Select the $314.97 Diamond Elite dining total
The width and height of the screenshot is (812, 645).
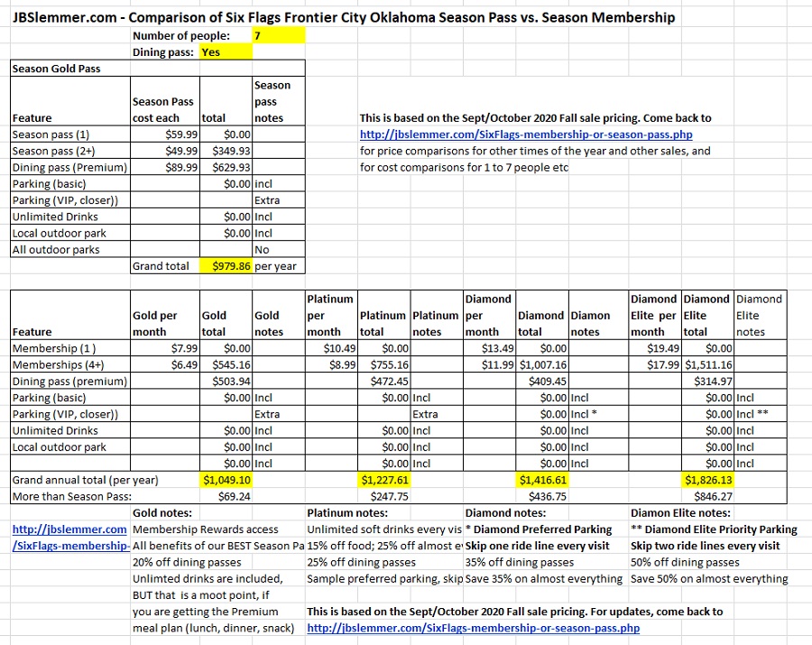point(708,382)
